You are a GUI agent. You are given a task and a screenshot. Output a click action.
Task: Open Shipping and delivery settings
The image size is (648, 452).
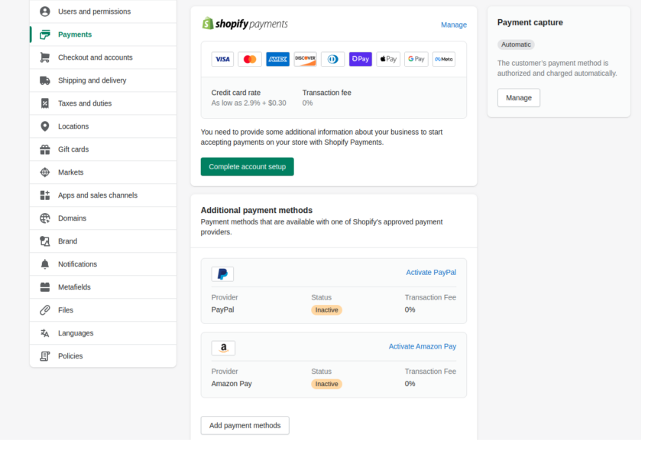point(103,81)
